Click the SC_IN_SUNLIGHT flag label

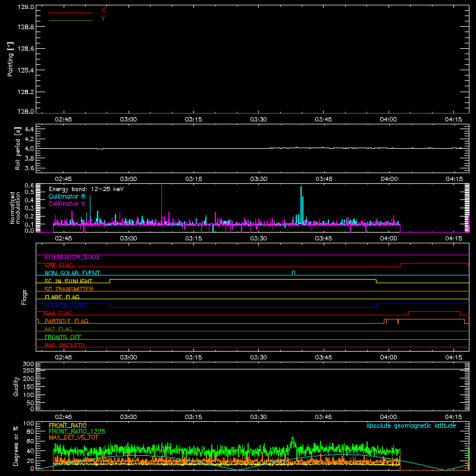click(x=68, y=281)
